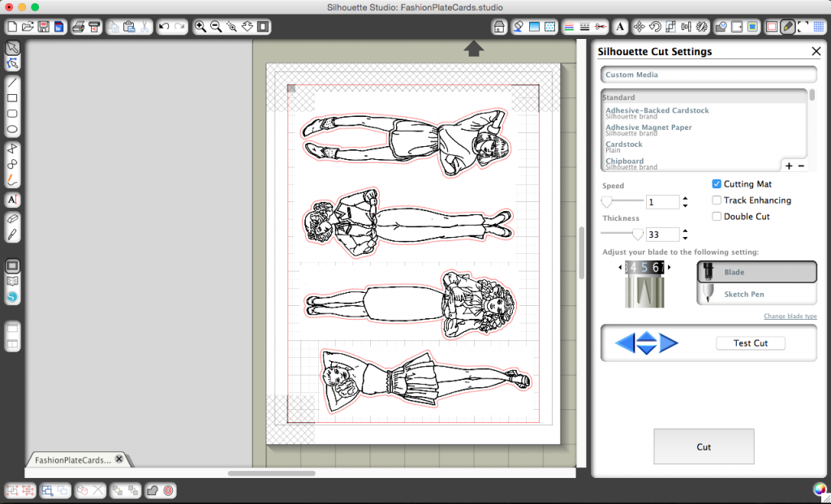
Task: Enable the Track Enhancing checkbox
Action: tap(717, 200)
